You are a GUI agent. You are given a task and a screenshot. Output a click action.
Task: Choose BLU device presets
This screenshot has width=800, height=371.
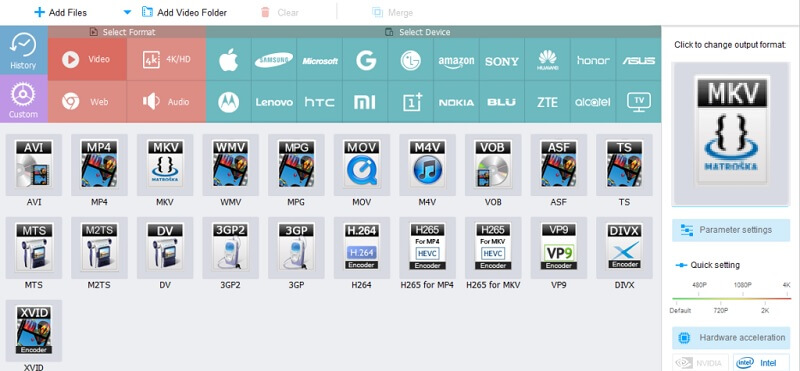[502, 102]
